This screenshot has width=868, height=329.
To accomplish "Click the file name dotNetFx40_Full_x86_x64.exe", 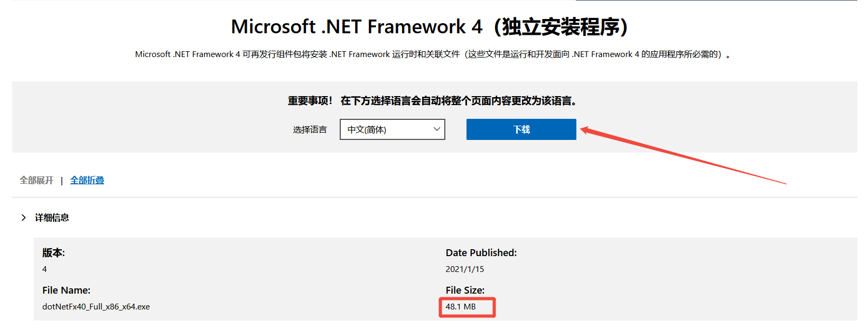I will click(x=96, y=306).
